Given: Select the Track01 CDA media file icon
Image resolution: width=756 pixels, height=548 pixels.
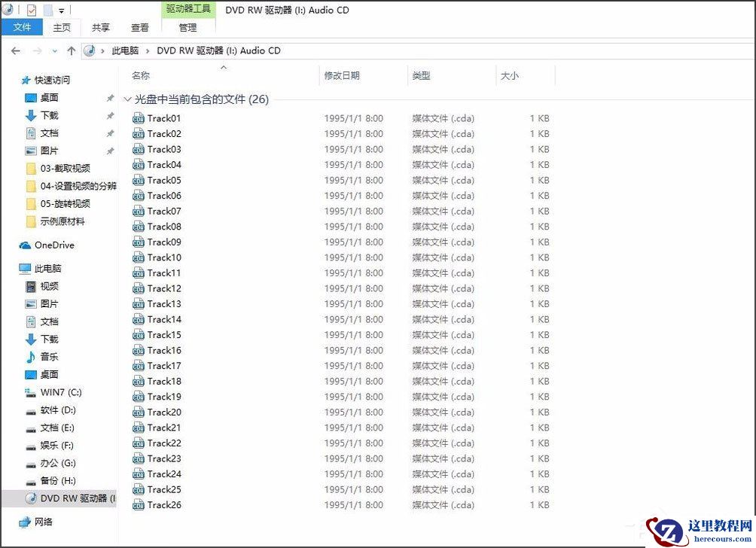Looking at the screenshot, I should (139, 118).
